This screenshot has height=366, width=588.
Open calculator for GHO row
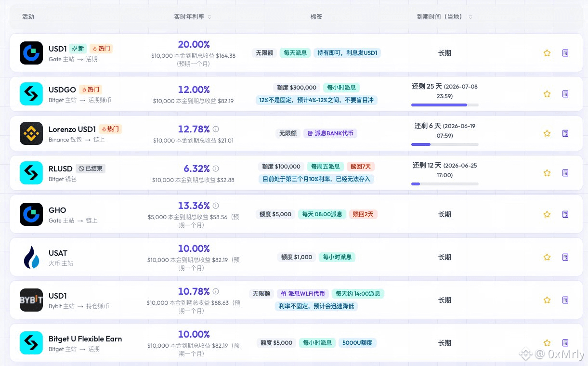click(x=565, y=214)
